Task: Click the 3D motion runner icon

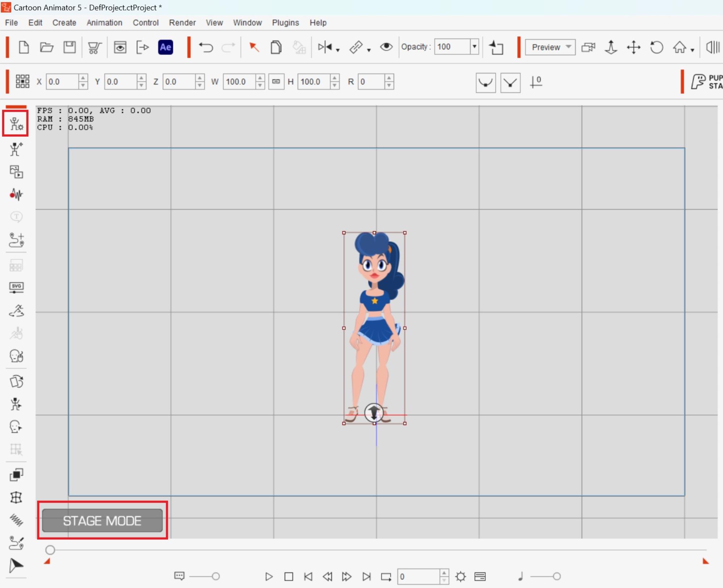Action: pos(17,310)
